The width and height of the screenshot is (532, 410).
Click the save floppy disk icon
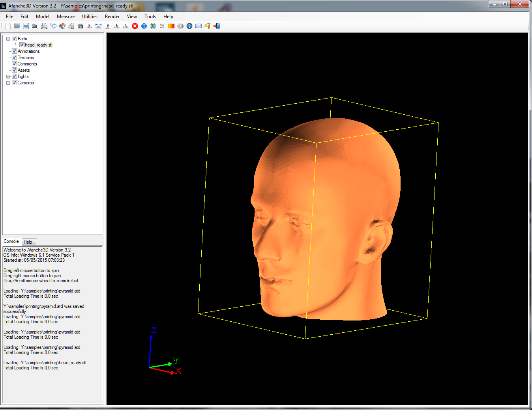[x=26, y=26]
